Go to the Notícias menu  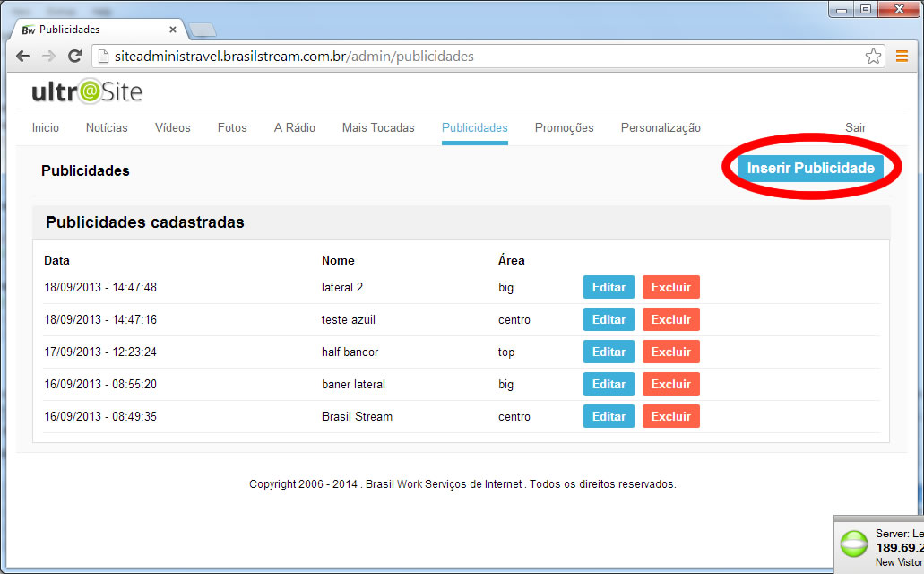pos(107,128)
